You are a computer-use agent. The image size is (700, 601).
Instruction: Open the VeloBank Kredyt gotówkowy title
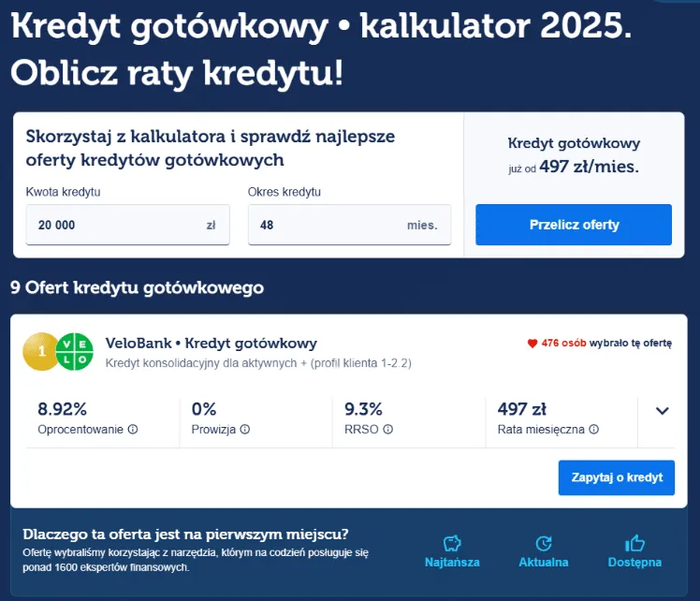coord(211,343)
